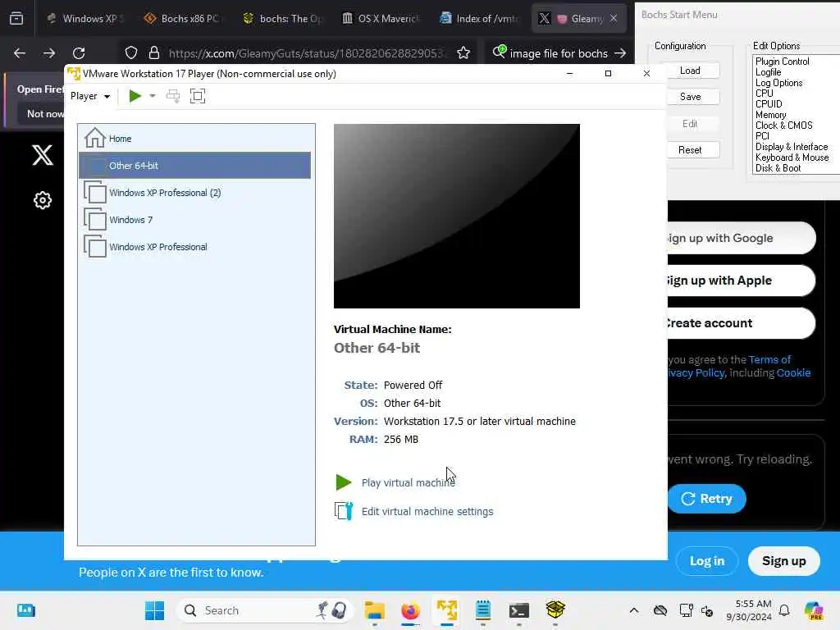The height and width of the screenshot is (630, 840).
Task: Click Play virtual machine link
Action: 409,482
